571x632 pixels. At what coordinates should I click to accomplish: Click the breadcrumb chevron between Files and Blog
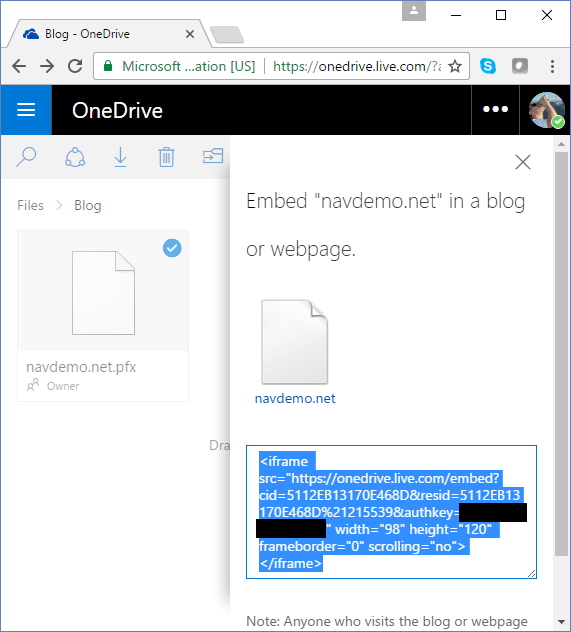tap(59, 206)
